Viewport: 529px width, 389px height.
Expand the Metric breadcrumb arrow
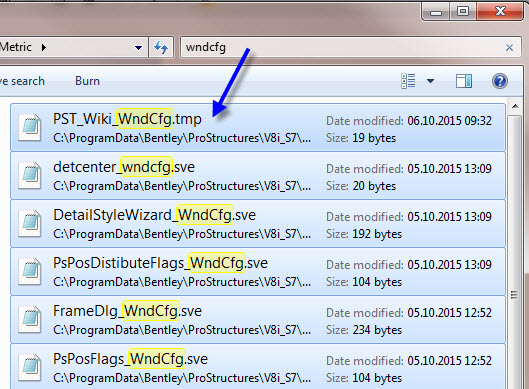[44, 47]
